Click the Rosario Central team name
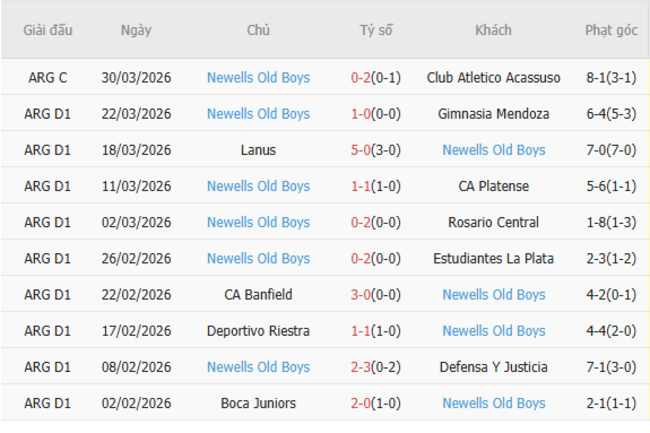The width and height of the screenshot is (650, 433). (x=493, y=222)
